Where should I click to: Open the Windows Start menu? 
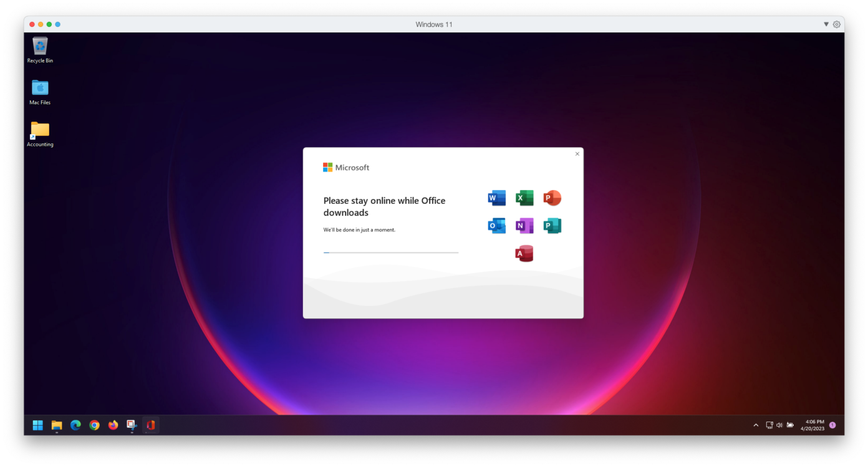coord(37,425)
